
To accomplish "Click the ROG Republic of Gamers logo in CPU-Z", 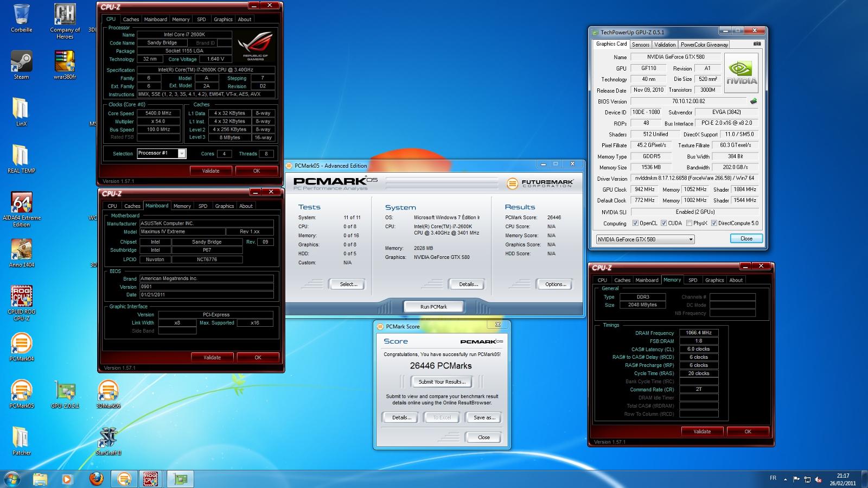I will tap(255, 46).
